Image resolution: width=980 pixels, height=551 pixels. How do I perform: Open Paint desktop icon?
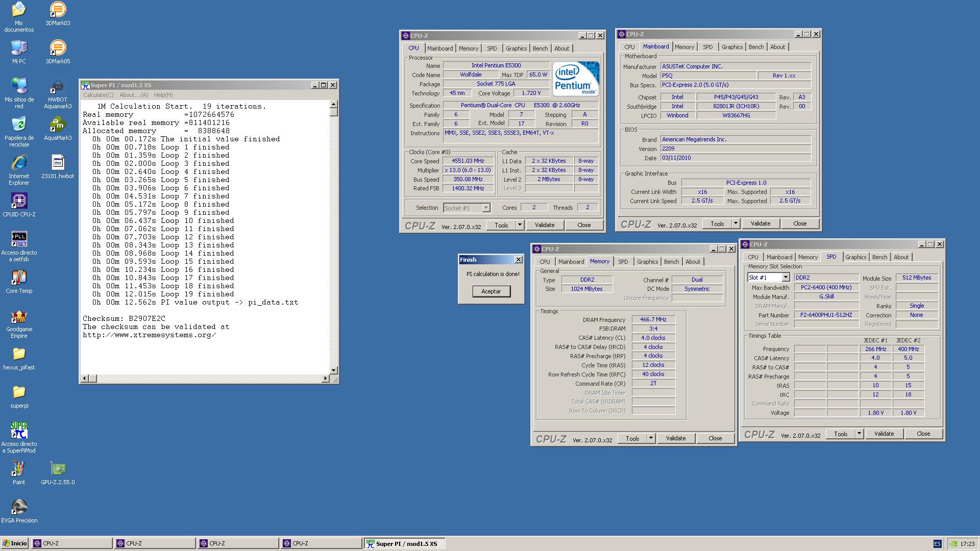point(19,472)
